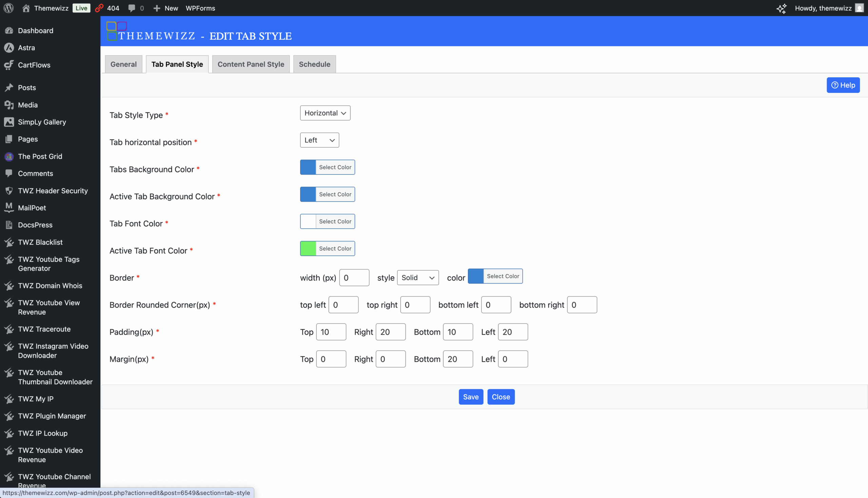
Task: Open TWZ Youtube View Revenue in sidebar
Action: 49,307
